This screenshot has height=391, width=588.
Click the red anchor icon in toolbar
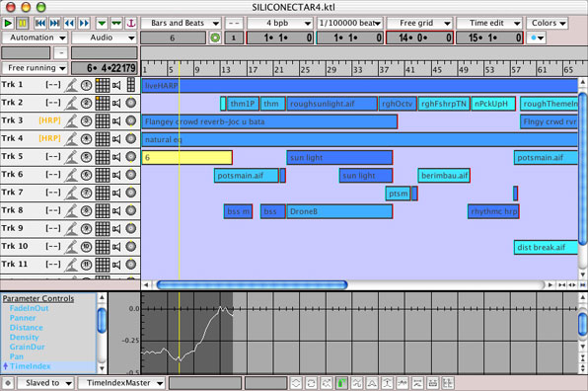click(131, 23)
